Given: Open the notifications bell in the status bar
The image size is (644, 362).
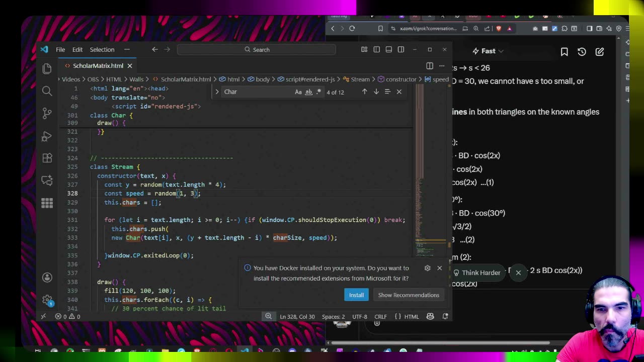Looking at the screenshot, I should [x=445, y=316].
